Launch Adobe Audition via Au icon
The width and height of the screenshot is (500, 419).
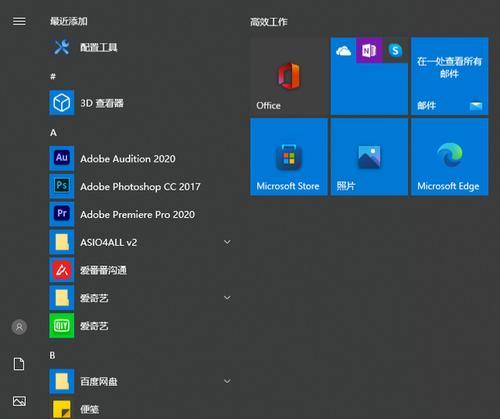(x=62, y=158)
